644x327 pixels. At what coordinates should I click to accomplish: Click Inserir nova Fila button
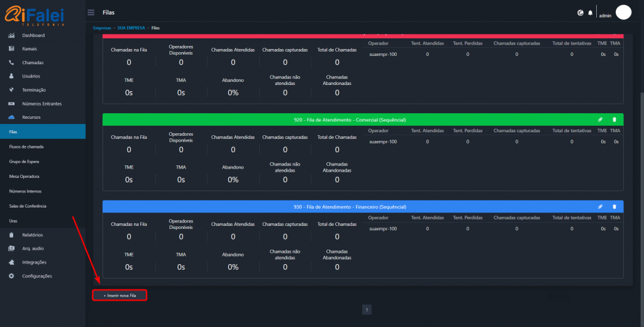(x=119, y=295)
